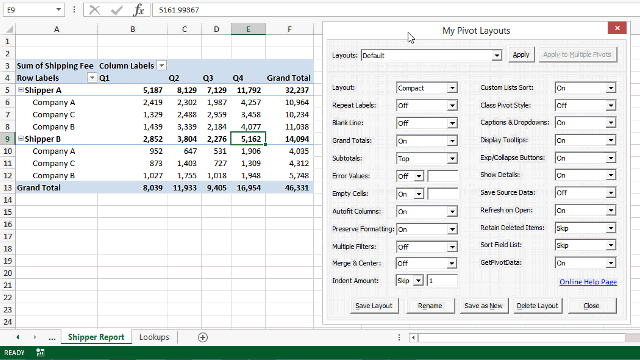Select cell with Grand Total 46,331

point(289,188)
